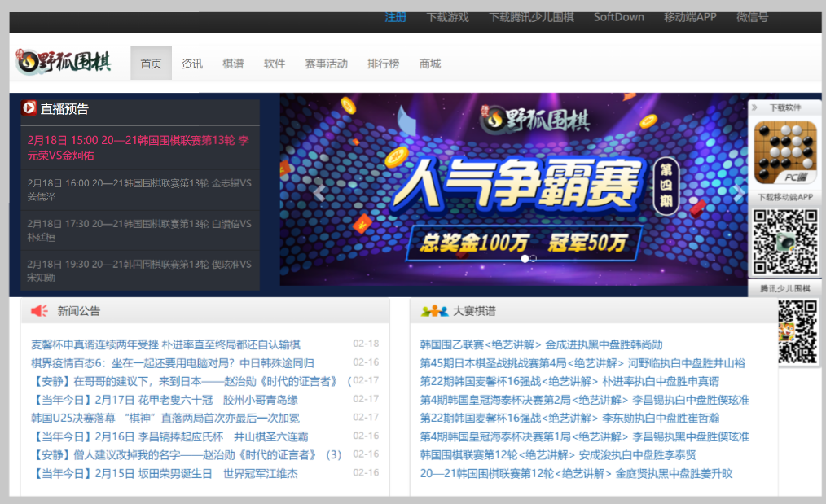Image resolution: width=826 pixels, height=504 pixels.
Task: Open the 首页 navigation tab
Action: point(152,64)
